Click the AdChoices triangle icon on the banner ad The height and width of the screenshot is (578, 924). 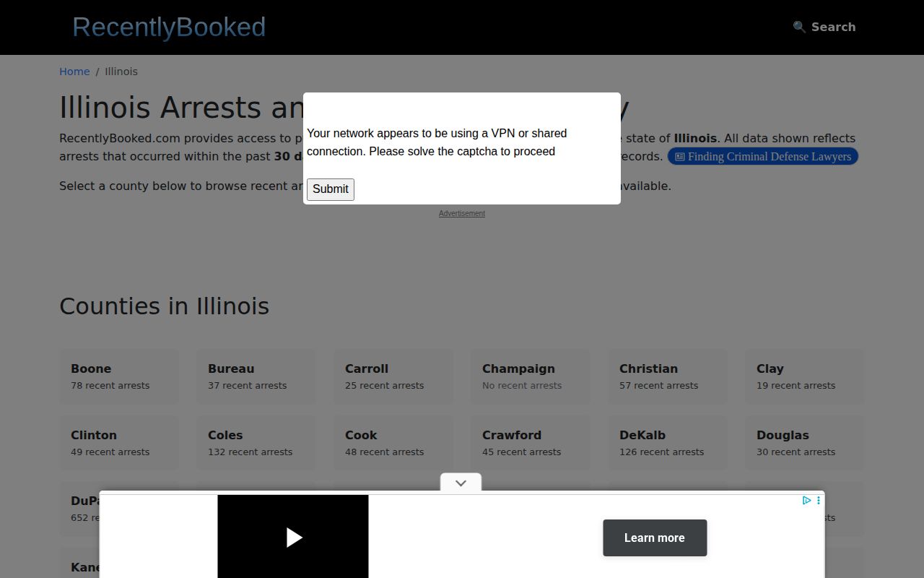pyautogui.click(x=806, y=500)
